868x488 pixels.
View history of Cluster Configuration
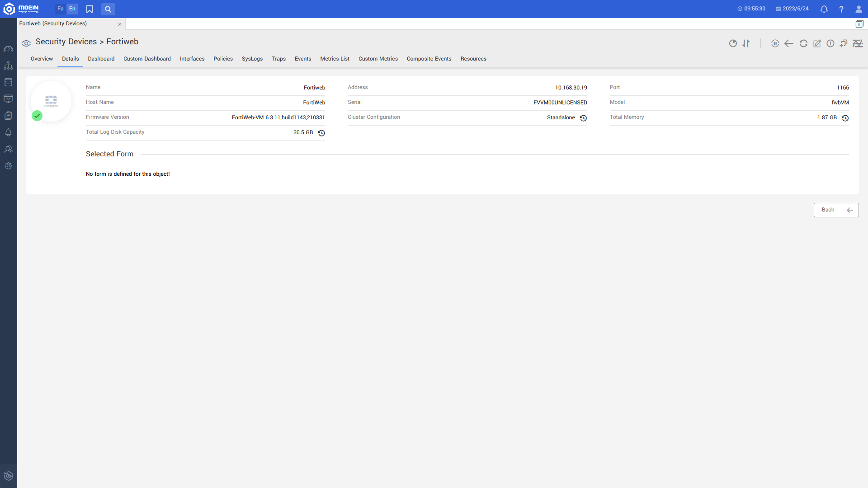tap(583, 118)
